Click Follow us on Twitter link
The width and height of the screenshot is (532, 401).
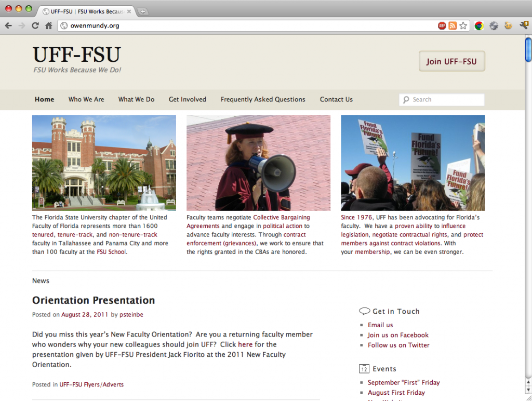(x=398, y=345)
